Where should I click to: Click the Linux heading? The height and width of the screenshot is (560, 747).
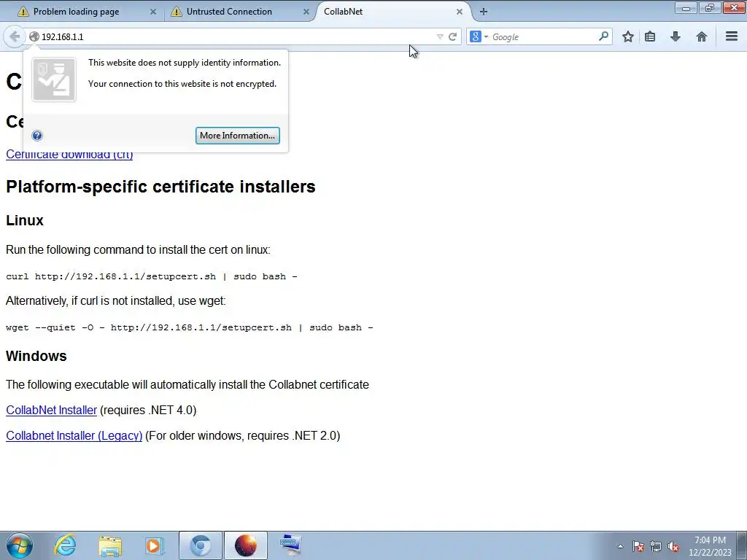coord(25,220)
